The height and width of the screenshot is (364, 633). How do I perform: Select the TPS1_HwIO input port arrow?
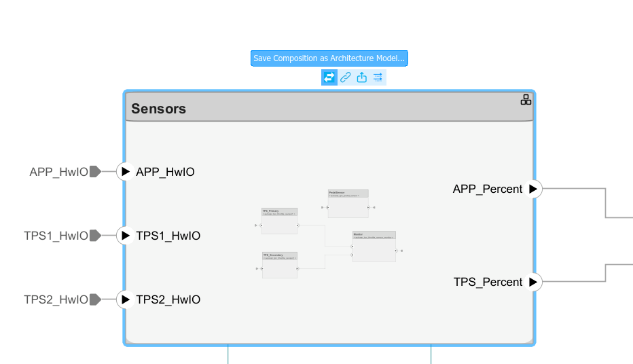[125, 236]
